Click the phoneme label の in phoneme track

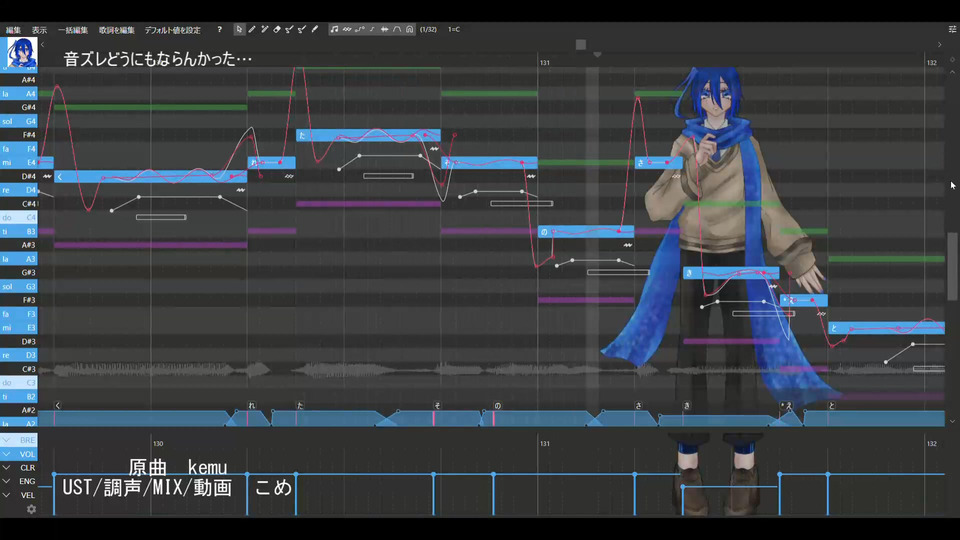(497, 405)
